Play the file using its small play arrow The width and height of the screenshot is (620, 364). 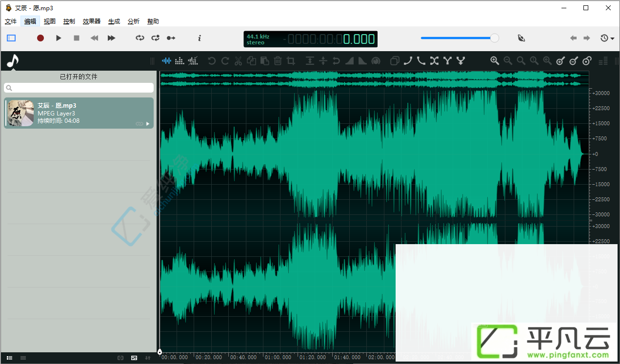pyautogui.click(x=148, y=124)
